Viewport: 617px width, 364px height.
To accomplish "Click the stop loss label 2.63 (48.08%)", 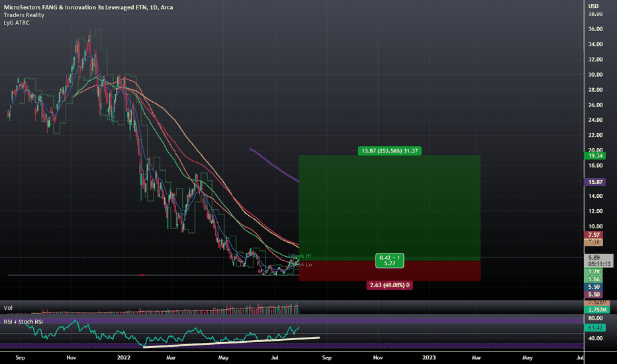I will pos(389,285).
